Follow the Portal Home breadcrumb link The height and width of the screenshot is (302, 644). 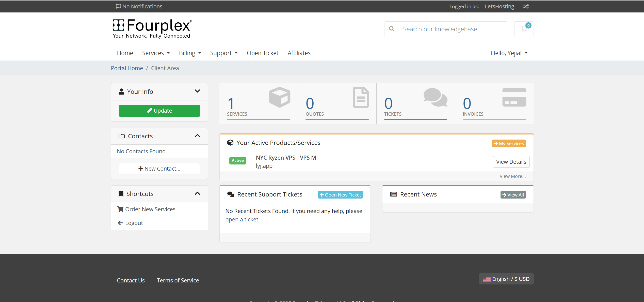[x=127, y=68]
